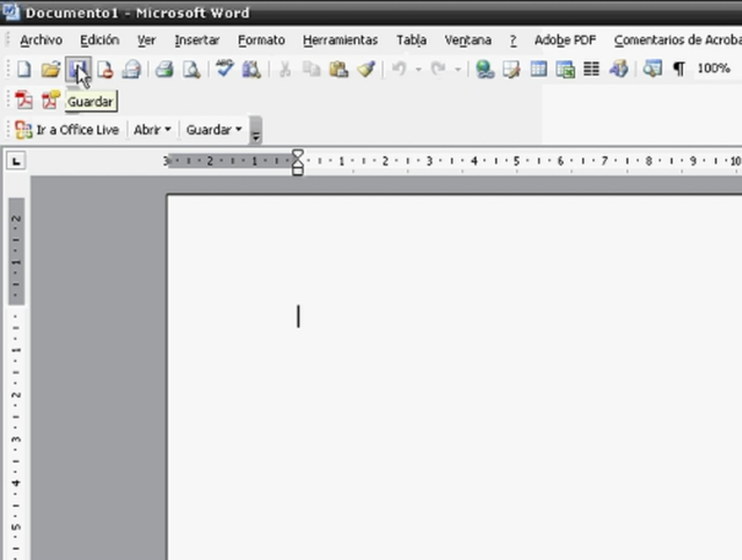
Task: Click the Paste clipboard icon
Action: click(339, 70)
